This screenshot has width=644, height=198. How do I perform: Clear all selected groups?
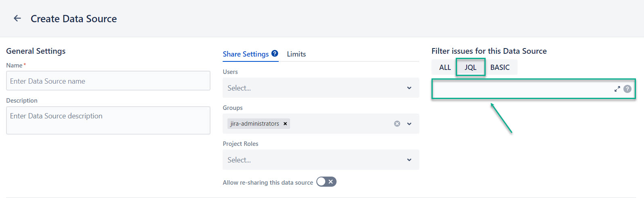pyautogui.click(x=397, y=124)
